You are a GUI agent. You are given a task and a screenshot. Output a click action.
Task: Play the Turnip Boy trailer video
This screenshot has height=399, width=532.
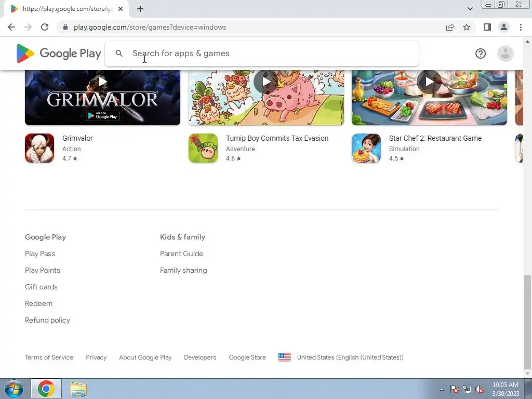click(x=266, y=82)
